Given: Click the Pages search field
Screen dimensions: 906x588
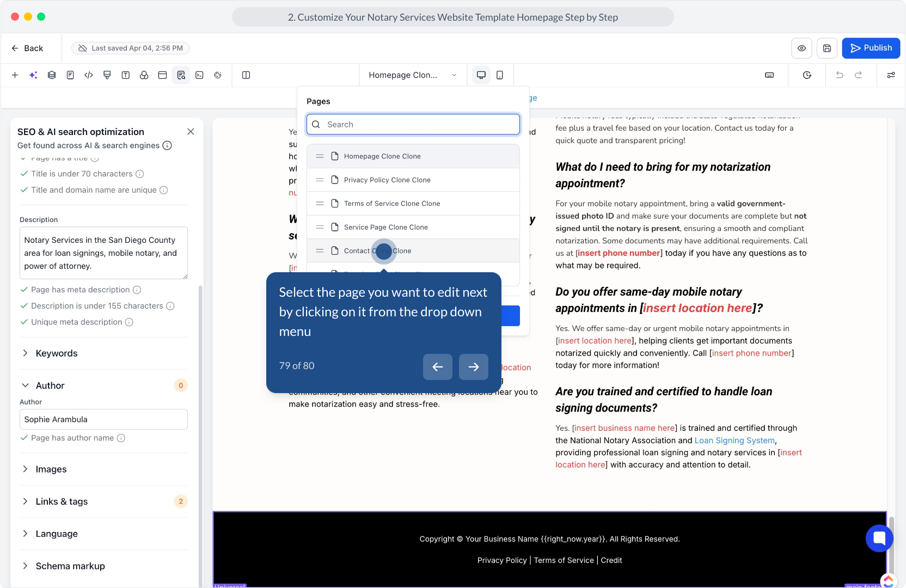Looking at the screenshot, I should (413, 124).
